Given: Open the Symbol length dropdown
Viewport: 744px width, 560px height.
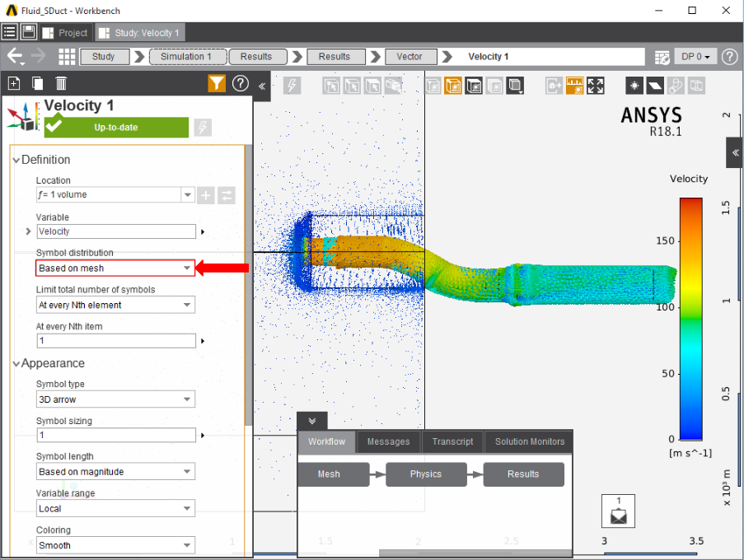Looking at the screenshot, I should (x=115, y=472).
